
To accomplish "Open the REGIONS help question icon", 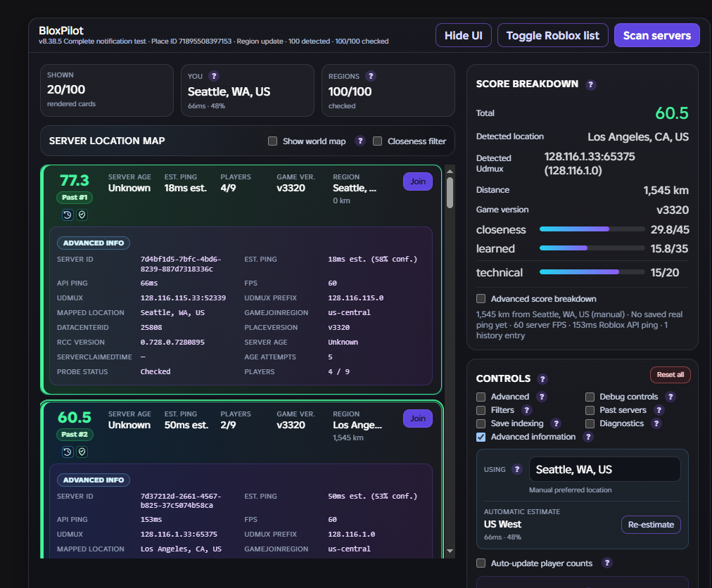I will (371, 76).
